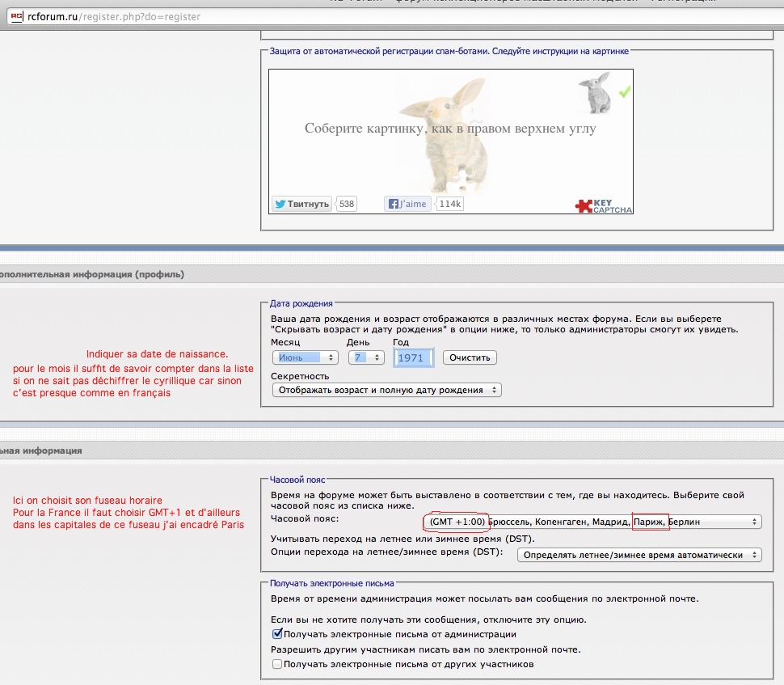Open the GMT +1:00 timezone dropdown
Screen dimensions: 784x685
pyautogui.click(x=592, y=522)
